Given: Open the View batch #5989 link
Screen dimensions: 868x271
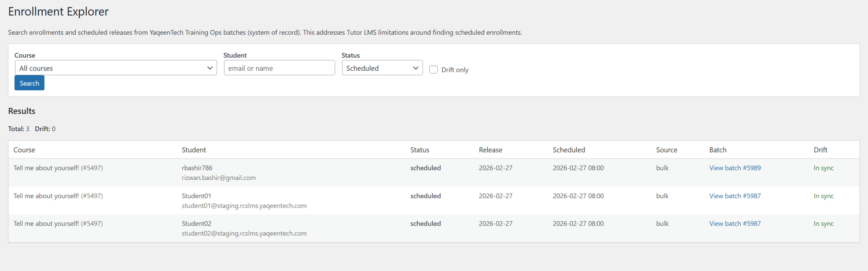Looking at the screenshot, I should tap(735, 168).
